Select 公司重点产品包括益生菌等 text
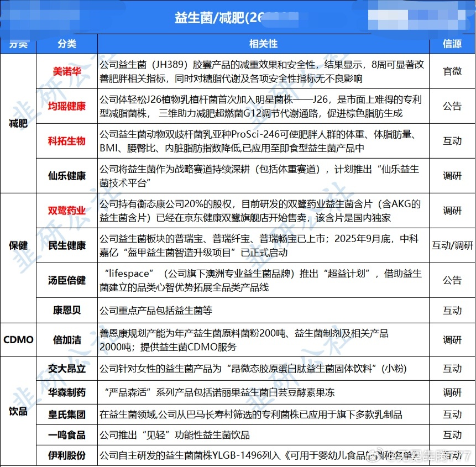Viewport: 476px width, 467px height. [x=156, y=311]
